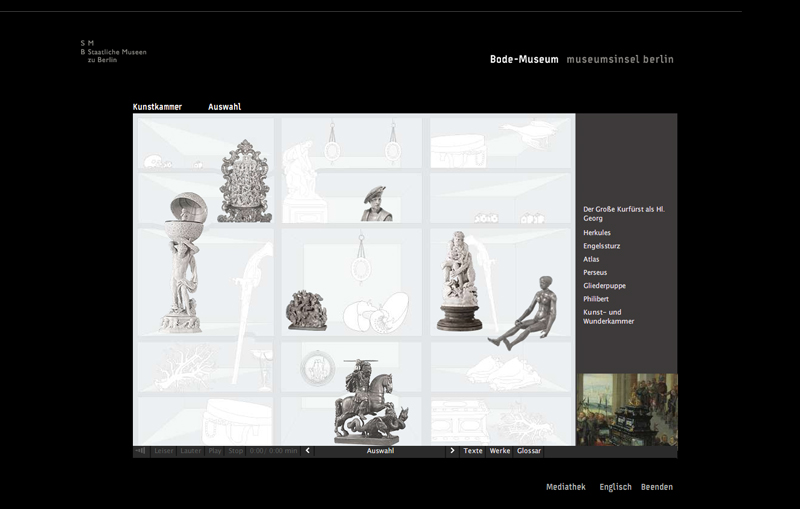Switch language via Englisch link
The width and height of the screenshot is (800, 509).
615,487
